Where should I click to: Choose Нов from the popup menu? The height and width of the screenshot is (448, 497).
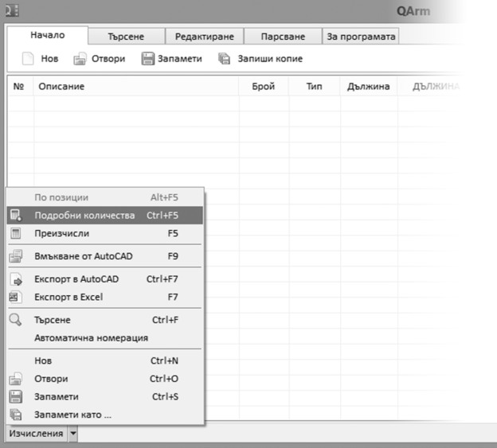pos(43,360)
